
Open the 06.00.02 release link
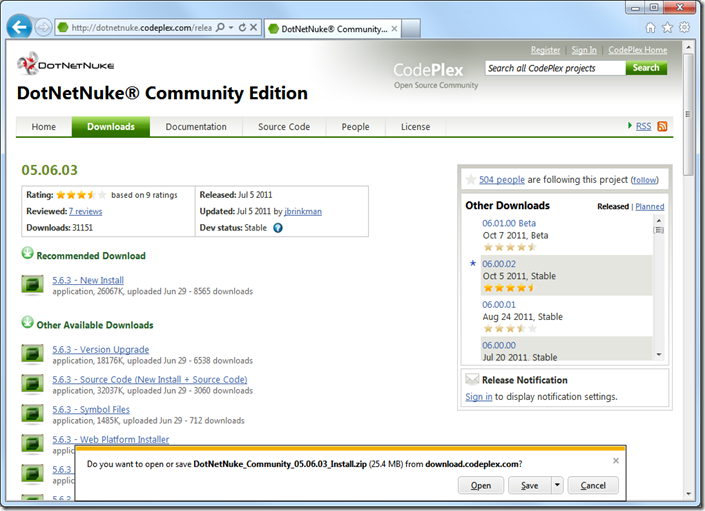click(499, 264)
